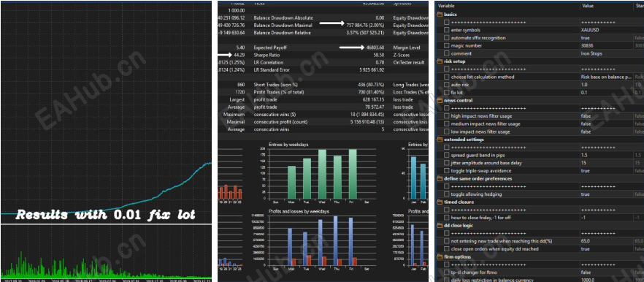Tick not entering new trade dd(%) checkbox

(x=447, y=241)
